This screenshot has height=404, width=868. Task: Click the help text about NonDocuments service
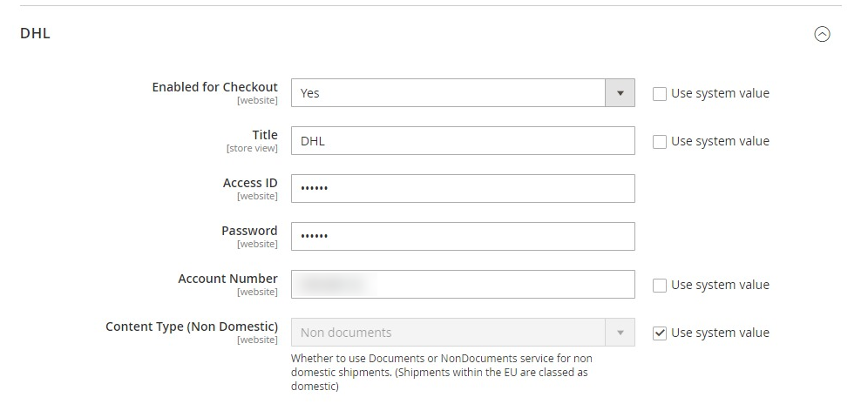click(441, 372)
